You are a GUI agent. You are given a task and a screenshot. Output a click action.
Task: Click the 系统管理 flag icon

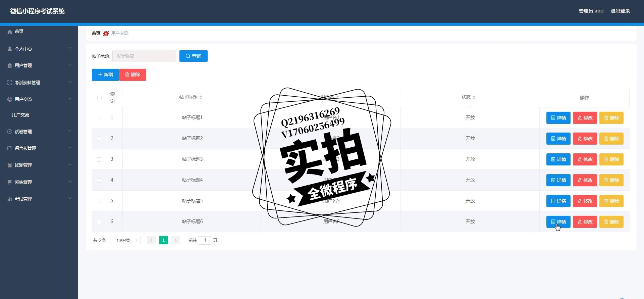pyautogui.click(x=10, y=182)
